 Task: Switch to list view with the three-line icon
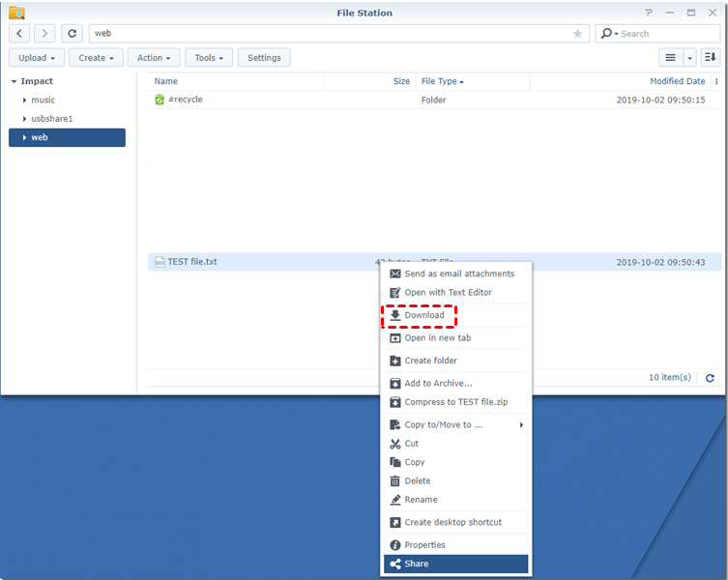(670, 58)
